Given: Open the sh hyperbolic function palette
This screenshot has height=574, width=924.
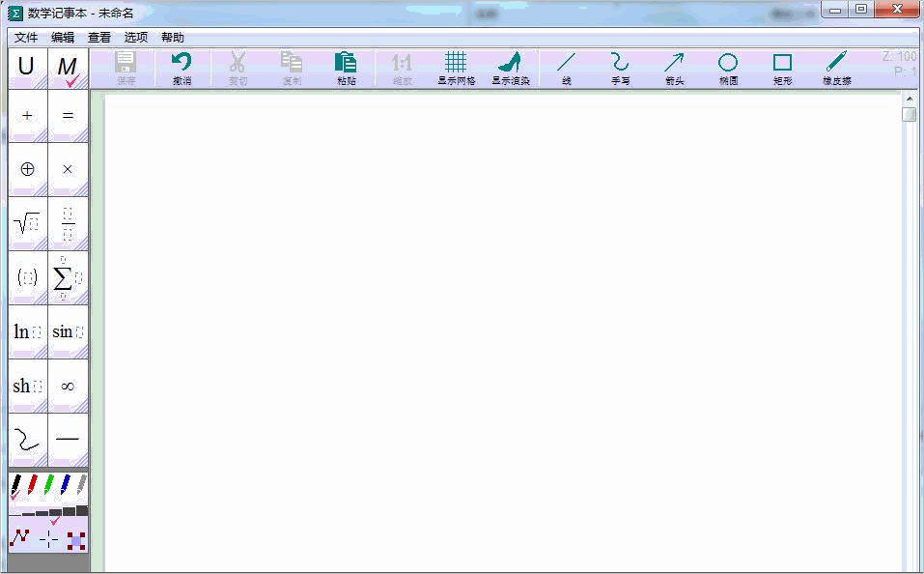Looking at the screenshot, I should [27, 387].
